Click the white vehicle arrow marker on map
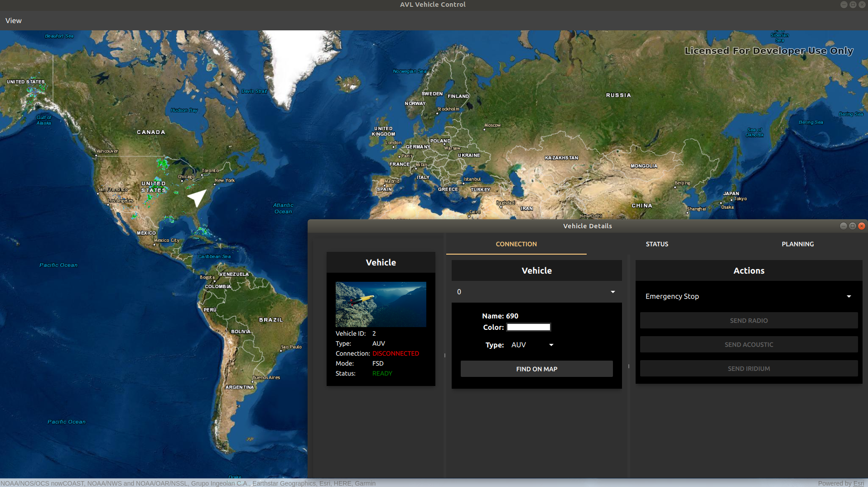The height and width of the screenshot is (487, 868). [198, 198]
